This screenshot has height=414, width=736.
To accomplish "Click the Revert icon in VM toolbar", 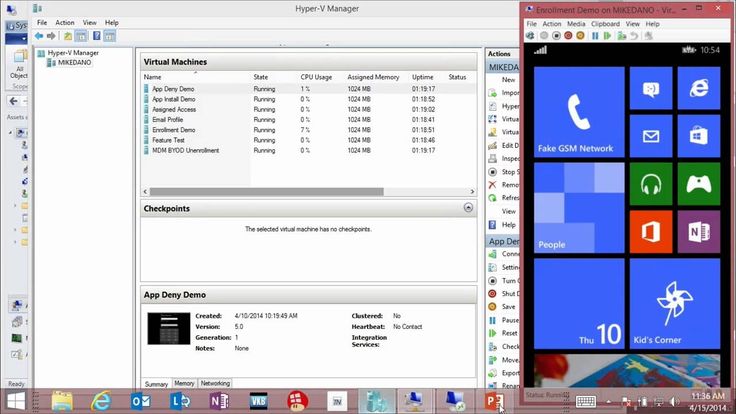I will point(634,36).
